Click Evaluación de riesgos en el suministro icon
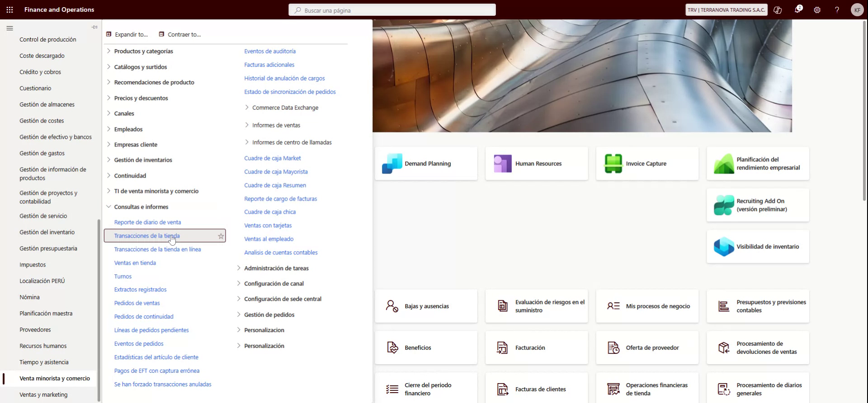Screen dimensions: 868x403 tap(503, 306)
